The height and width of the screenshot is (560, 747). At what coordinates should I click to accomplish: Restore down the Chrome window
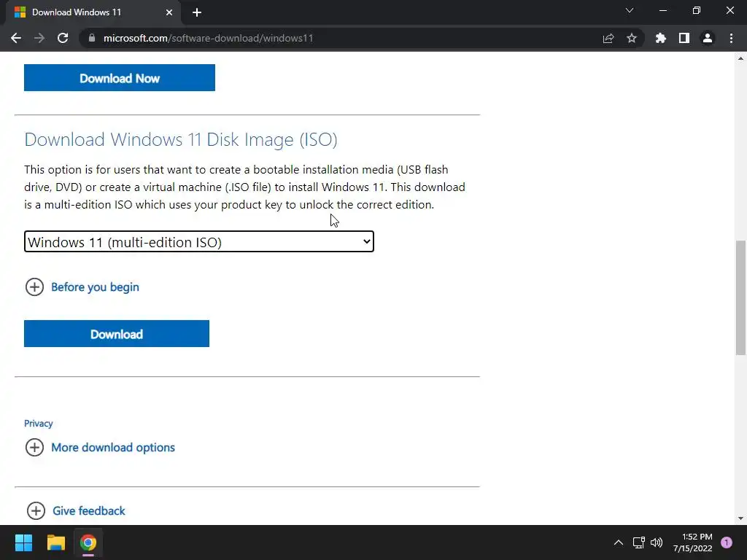click(697, 10)
